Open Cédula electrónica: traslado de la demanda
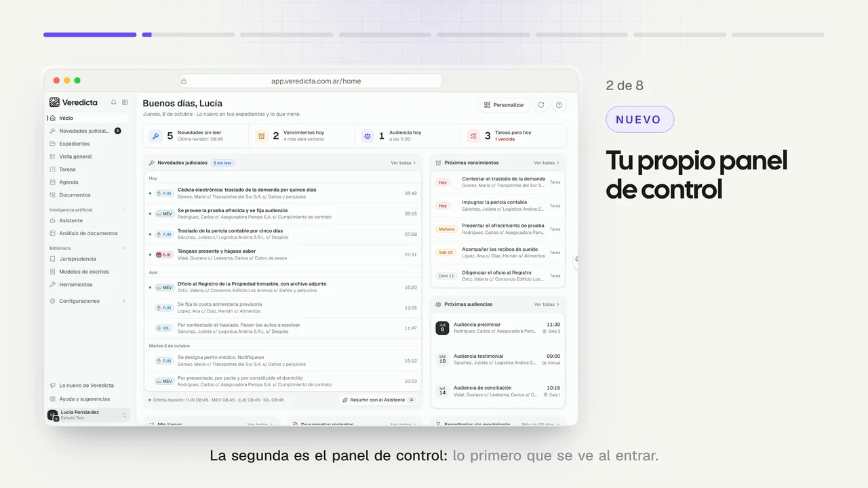868x488 pixels. 283,193
